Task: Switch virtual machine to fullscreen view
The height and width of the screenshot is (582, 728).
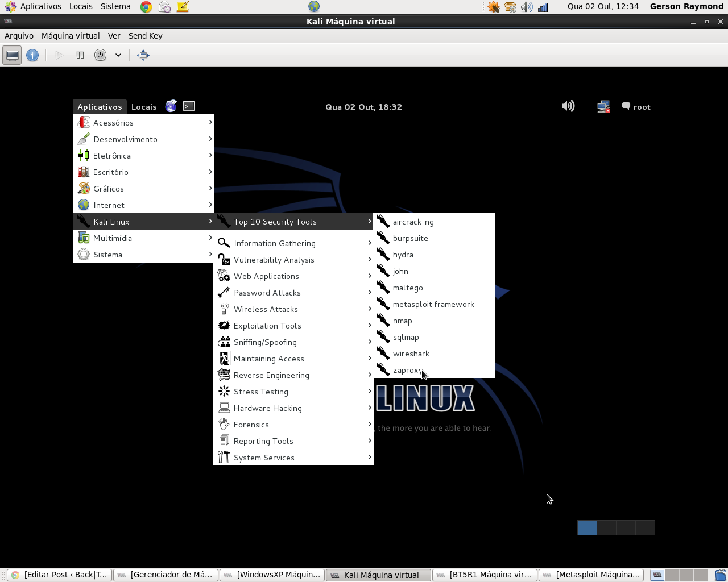Action: (143, 55)
